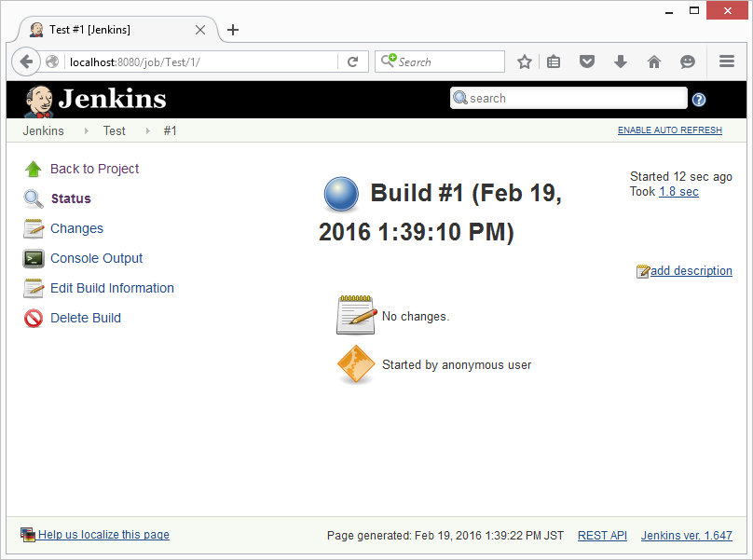Viewport: 753px width, 560px height.
Task: Open the Downloads arrow icon
Action: click(x=621, y=61)
